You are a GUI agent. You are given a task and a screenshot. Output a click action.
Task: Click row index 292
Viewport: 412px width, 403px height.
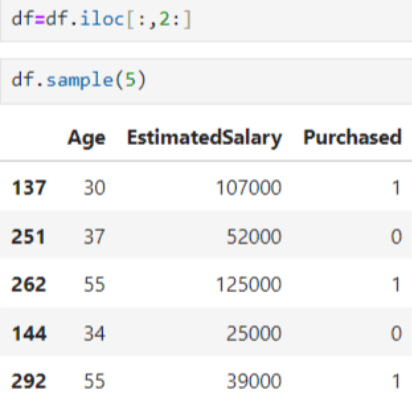click(x=29, y=381)
